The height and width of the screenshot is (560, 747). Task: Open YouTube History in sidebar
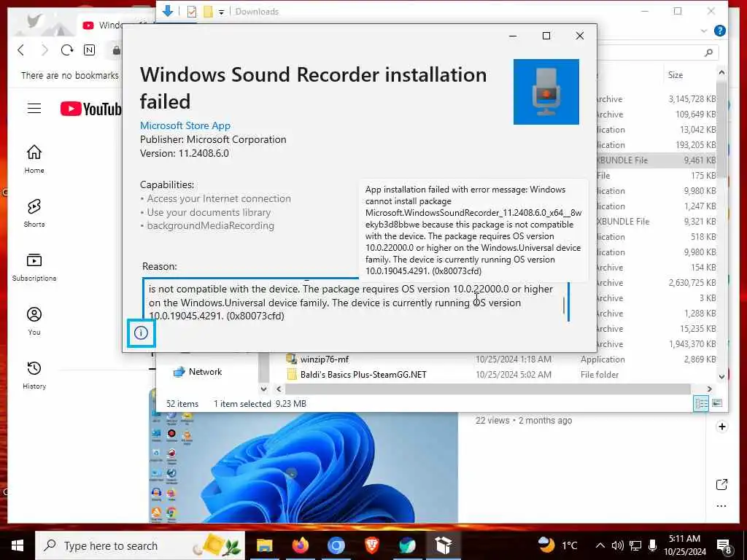34,376
